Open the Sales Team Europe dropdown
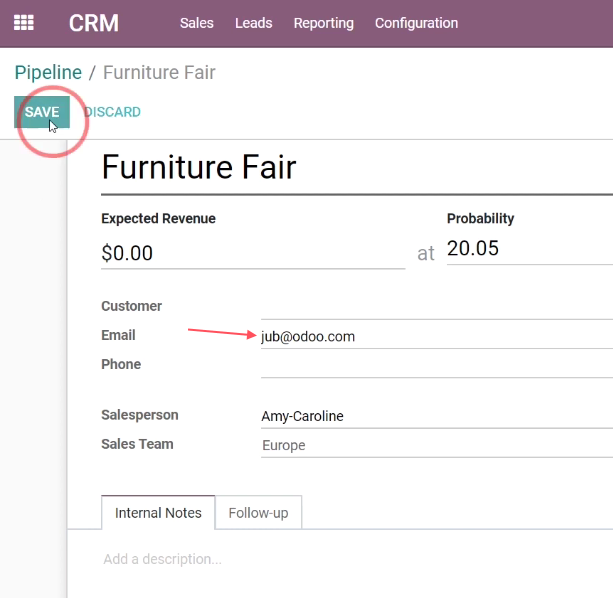Screen dimensions: 613x598 click(x=437, y=446)
